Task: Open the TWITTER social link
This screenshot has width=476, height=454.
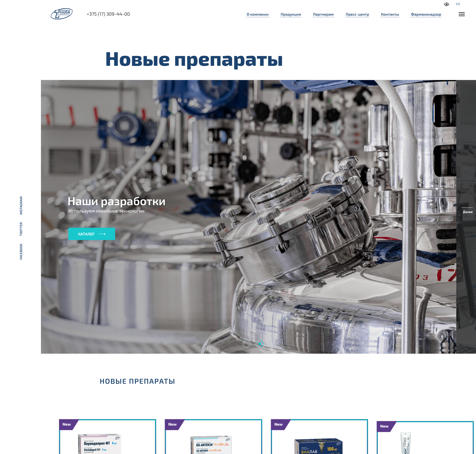Action: pyautogui.click(x=21, y=229)
